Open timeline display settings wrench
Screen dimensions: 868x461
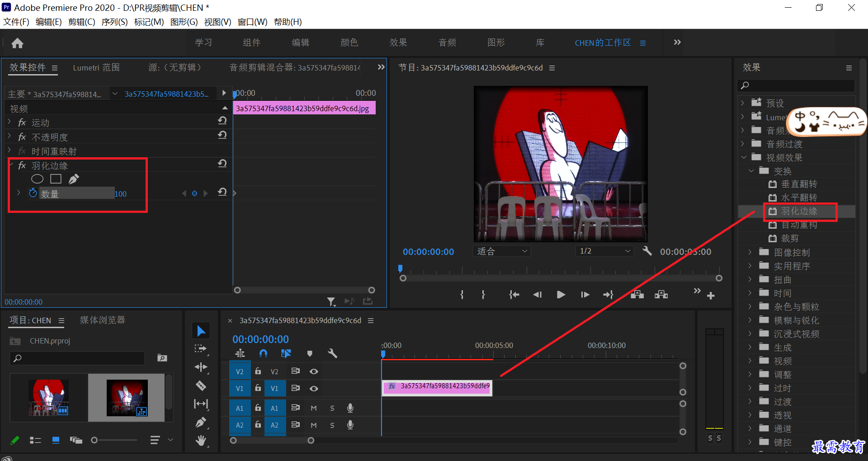[333, 353]
